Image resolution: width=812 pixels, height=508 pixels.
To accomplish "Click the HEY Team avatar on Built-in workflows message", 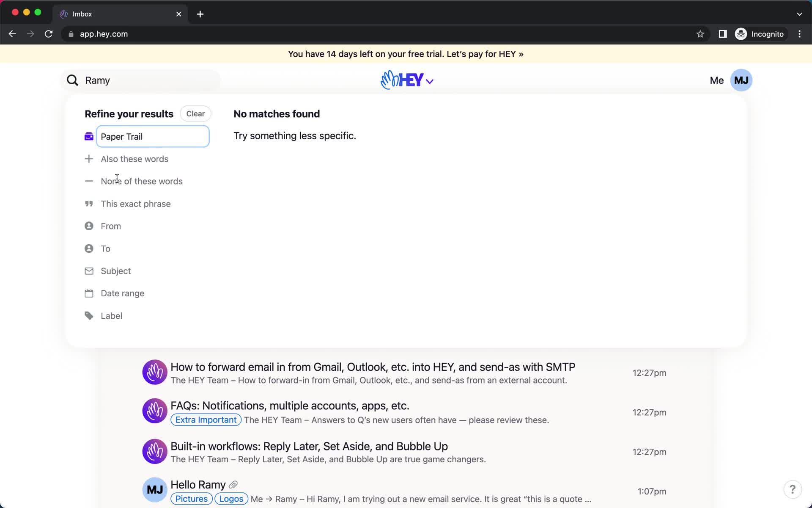I will click(x=155, y=451).
